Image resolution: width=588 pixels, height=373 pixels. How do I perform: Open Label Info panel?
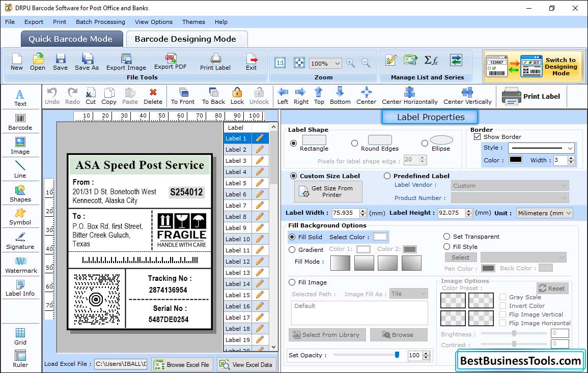point(20,289)
